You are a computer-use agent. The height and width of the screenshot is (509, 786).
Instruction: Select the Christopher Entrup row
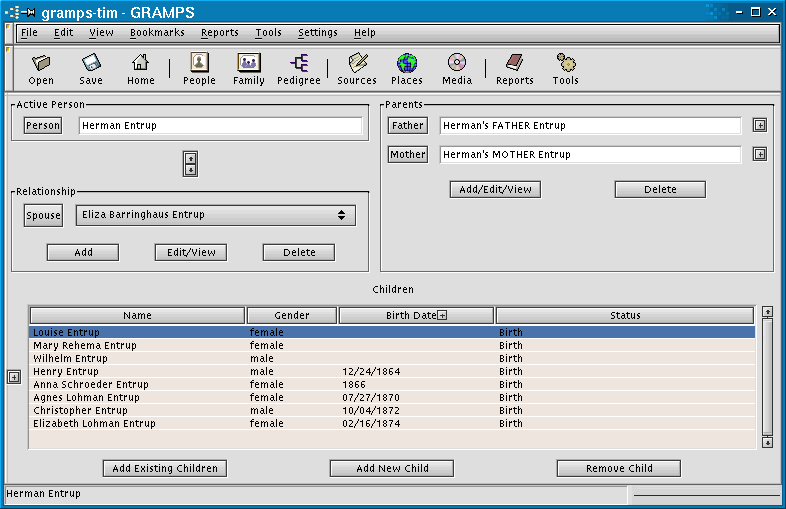click(392, 411)
